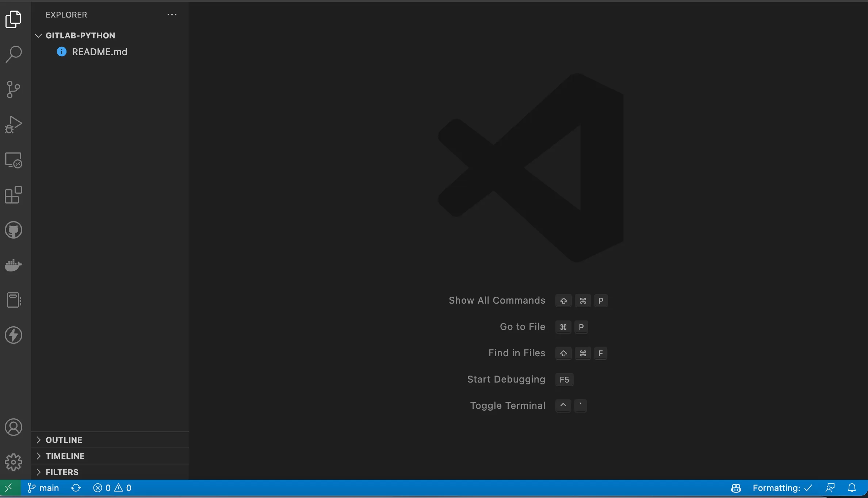Click Find in Files label

517,353
